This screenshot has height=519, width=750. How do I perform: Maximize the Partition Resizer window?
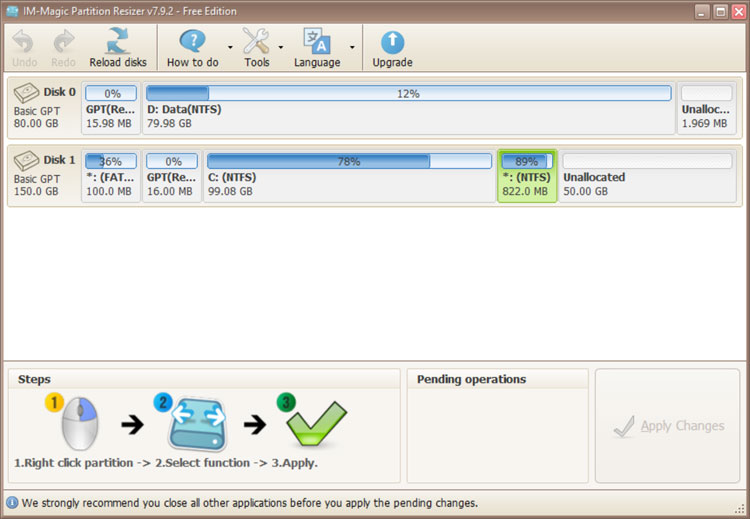click(720, 11)
